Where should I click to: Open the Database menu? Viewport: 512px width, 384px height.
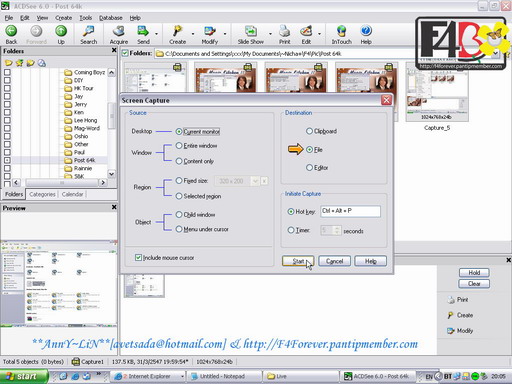pyautogui.click(x=111, y=18)
